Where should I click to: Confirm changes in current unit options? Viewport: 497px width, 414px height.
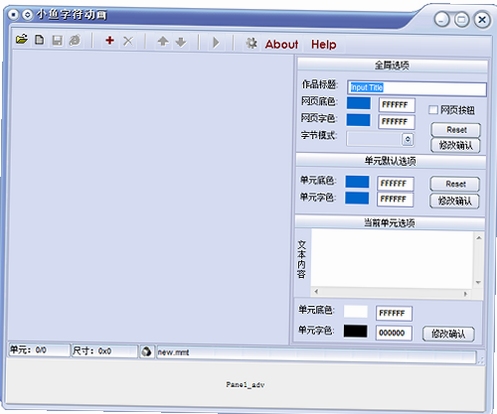pos(449,334)
